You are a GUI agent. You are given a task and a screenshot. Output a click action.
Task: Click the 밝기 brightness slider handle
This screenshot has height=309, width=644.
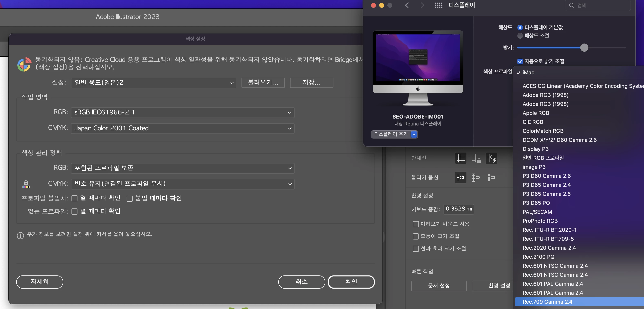[584, 47]
